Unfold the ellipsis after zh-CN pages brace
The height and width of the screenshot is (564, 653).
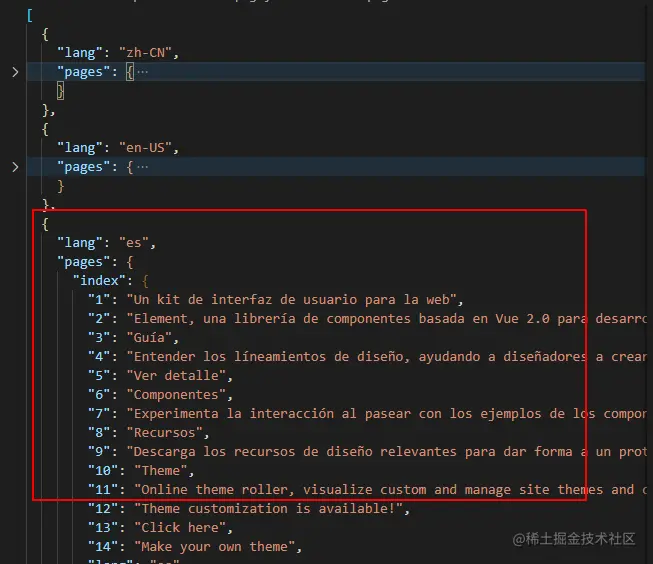pos(142,72)
